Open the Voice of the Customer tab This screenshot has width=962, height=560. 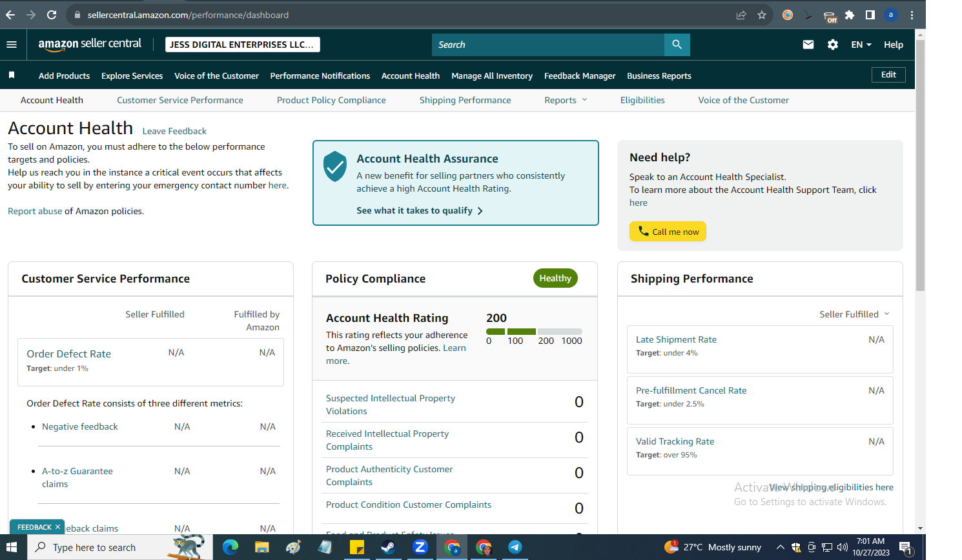click(743, 100)
